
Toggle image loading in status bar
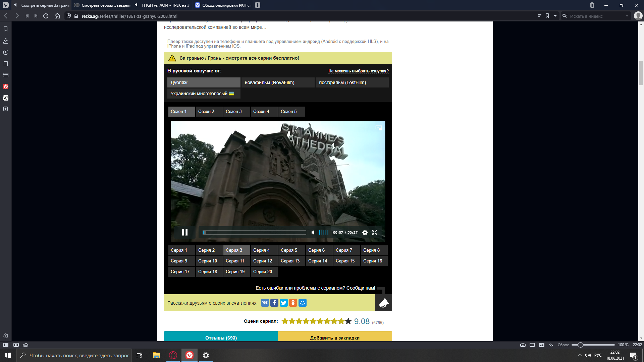click(542, 345)
